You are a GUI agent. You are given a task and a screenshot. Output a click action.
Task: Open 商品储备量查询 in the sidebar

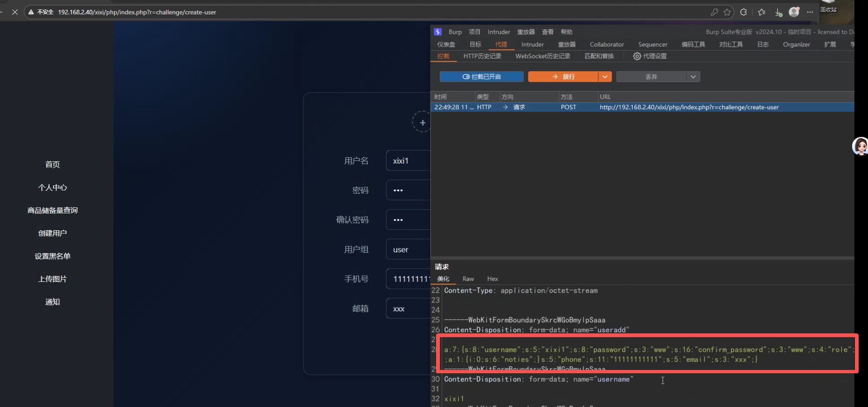tap(53, 211)
